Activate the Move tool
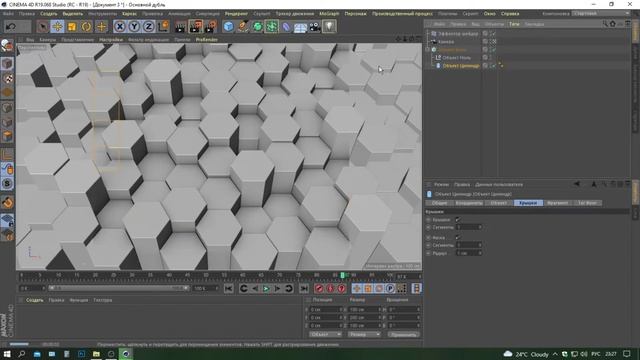Screen dimensions: 640x360 point(57,27)
